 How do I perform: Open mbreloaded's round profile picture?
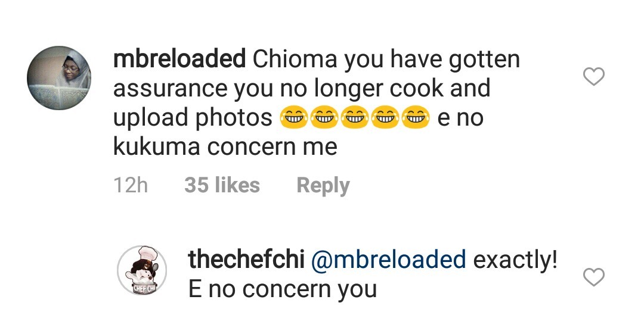click(59, 76)
